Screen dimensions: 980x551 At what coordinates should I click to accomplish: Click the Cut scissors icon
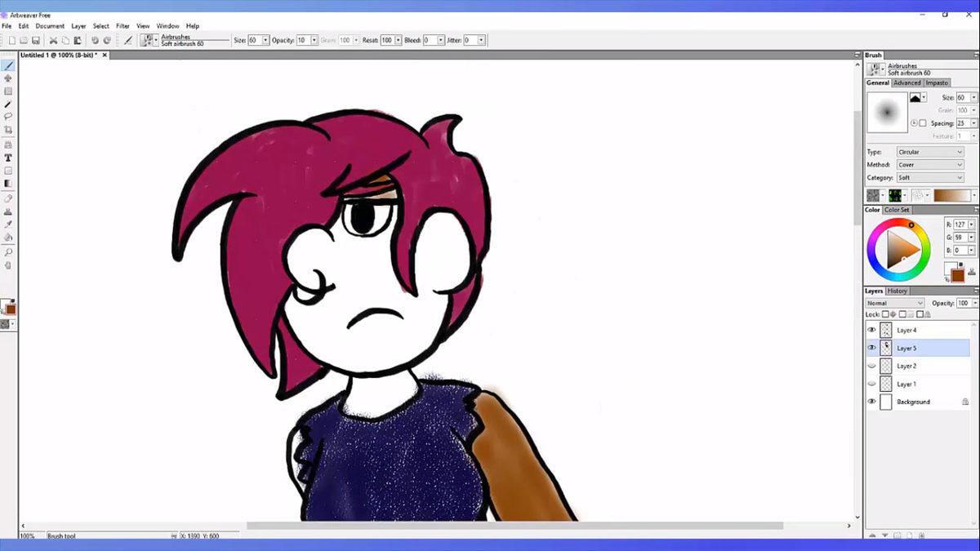tap(53, 40)
